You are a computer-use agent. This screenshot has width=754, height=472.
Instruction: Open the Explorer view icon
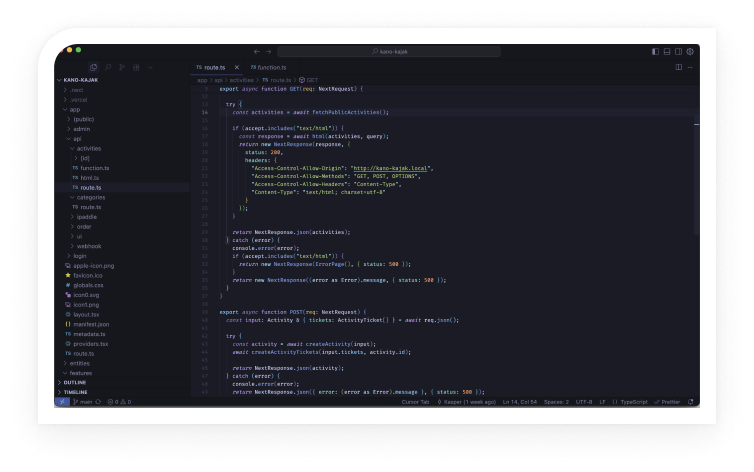click(91, 67)
